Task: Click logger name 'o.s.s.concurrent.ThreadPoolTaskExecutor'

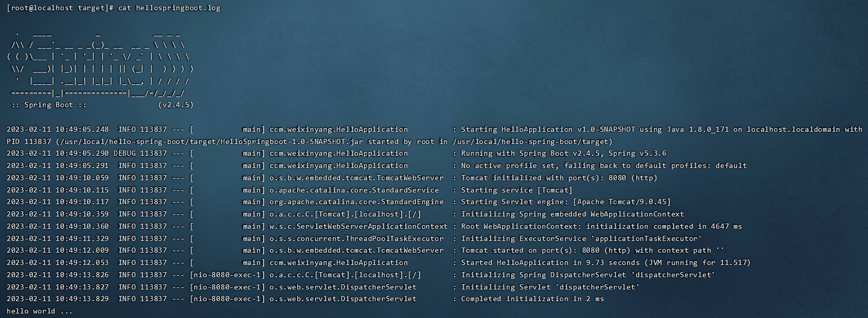Action: (x=356, y=238)
